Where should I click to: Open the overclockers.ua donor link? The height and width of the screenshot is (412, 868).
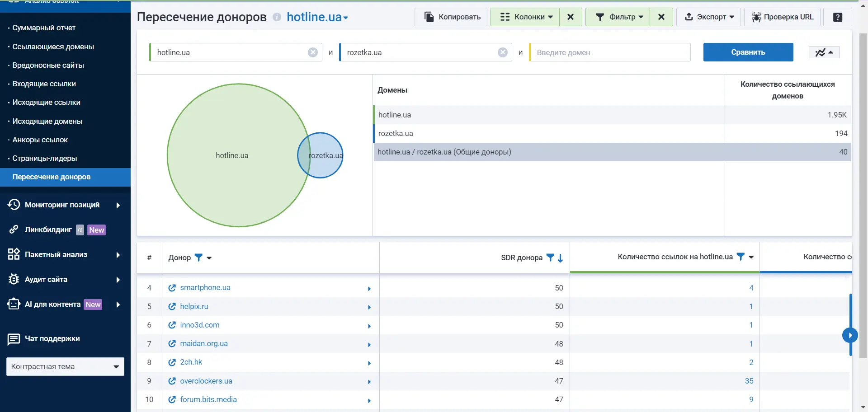coord(206,381)
